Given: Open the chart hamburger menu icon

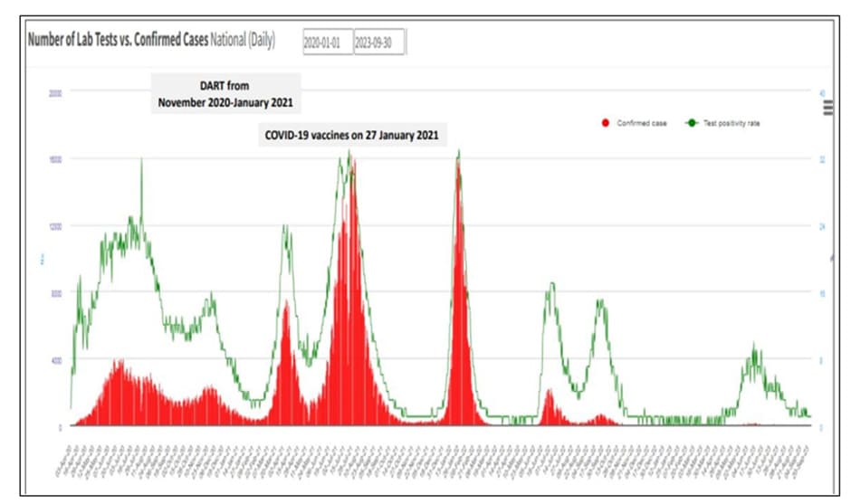Looking at the screenshot, I should point(827,108).
